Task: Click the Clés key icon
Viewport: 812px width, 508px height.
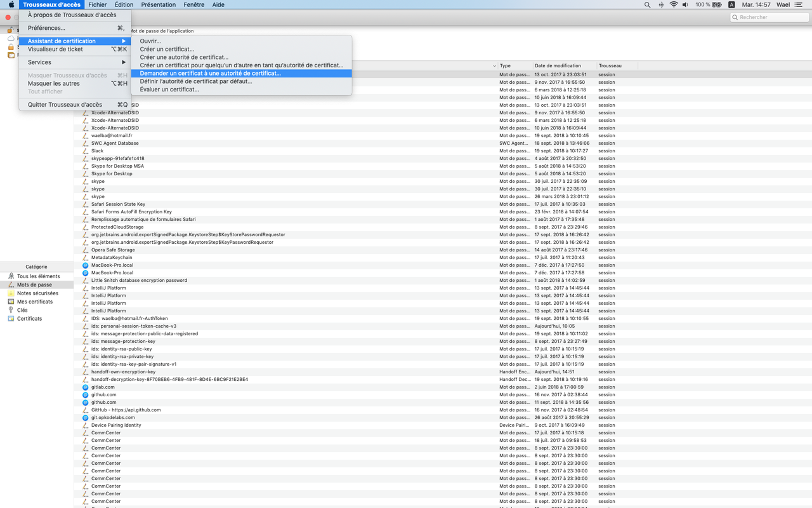Action: tap(11, 310)
